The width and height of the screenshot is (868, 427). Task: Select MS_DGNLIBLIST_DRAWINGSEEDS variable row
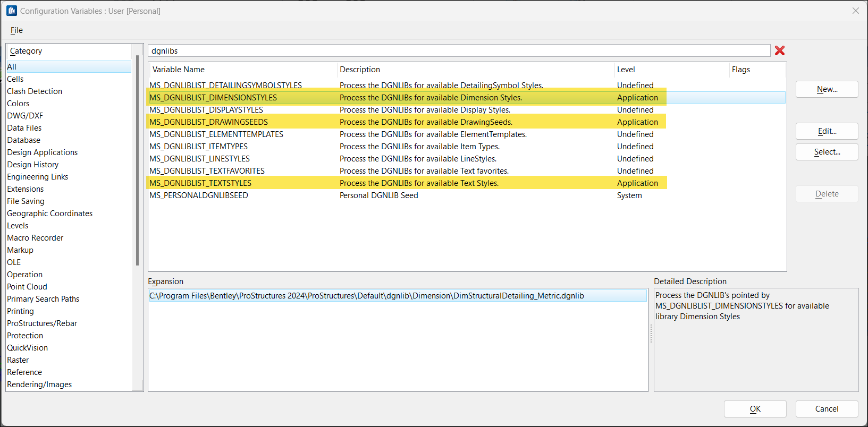tap(208, 122)
